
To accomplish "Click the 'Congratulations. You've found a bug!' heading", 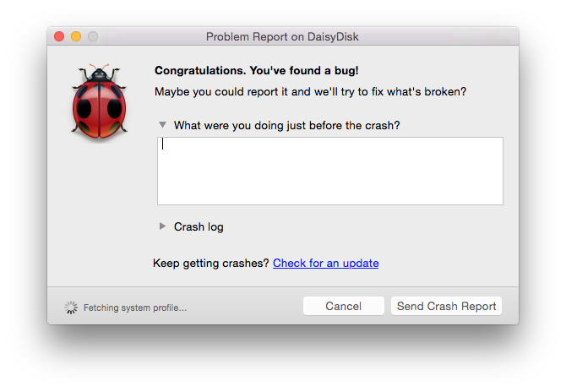I will pyautogui.click(x=257, y=70).
